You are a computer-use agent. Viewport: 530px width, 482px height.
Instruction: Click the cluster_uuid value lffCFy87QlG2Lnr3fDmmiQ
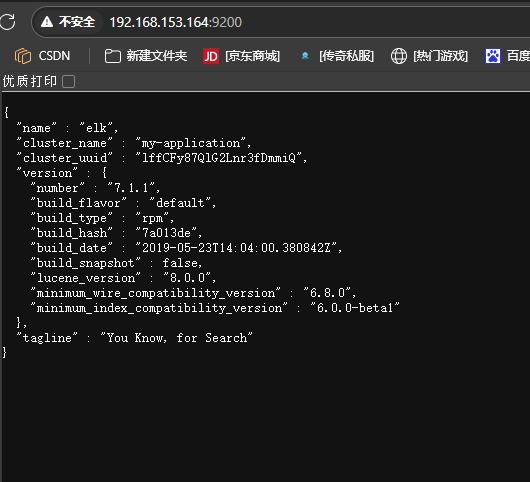click(x=218, y=158)
